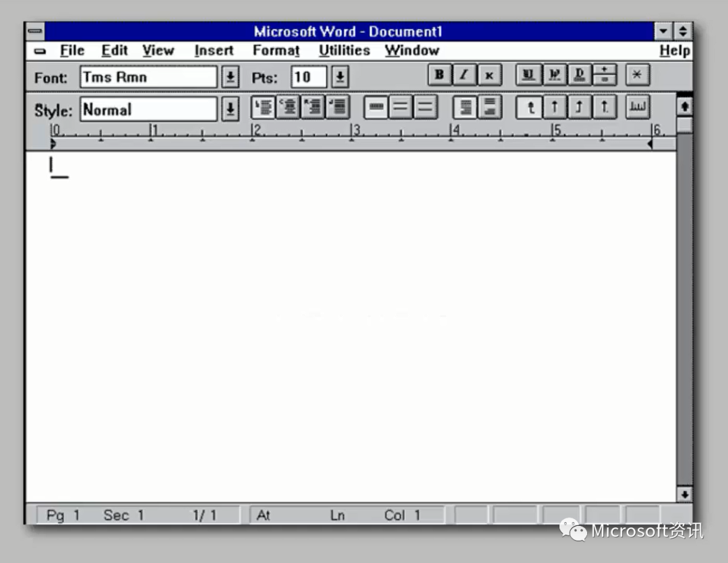Click the Ln status field
This screenshot has height=563, width=728.
[x=338, y=515]
